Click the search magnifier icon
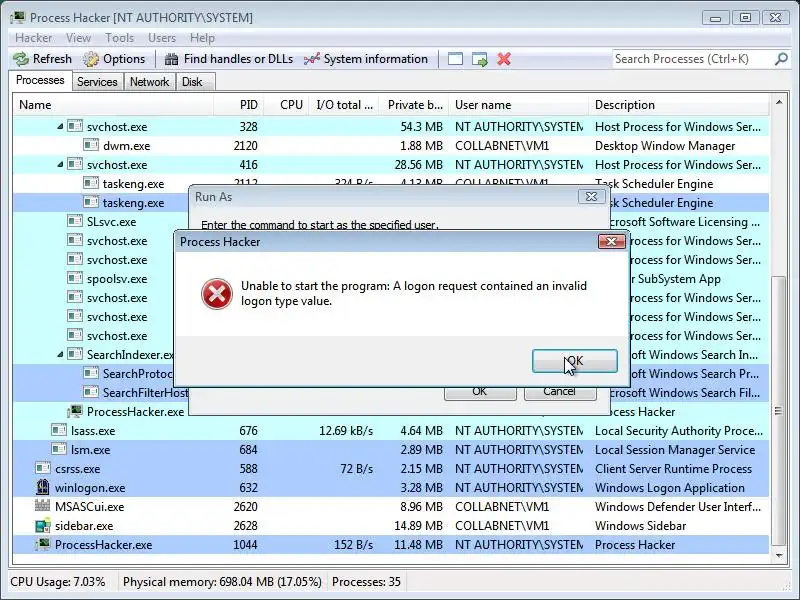The width and height of the screenshot is (800, 600). point(781,59)
